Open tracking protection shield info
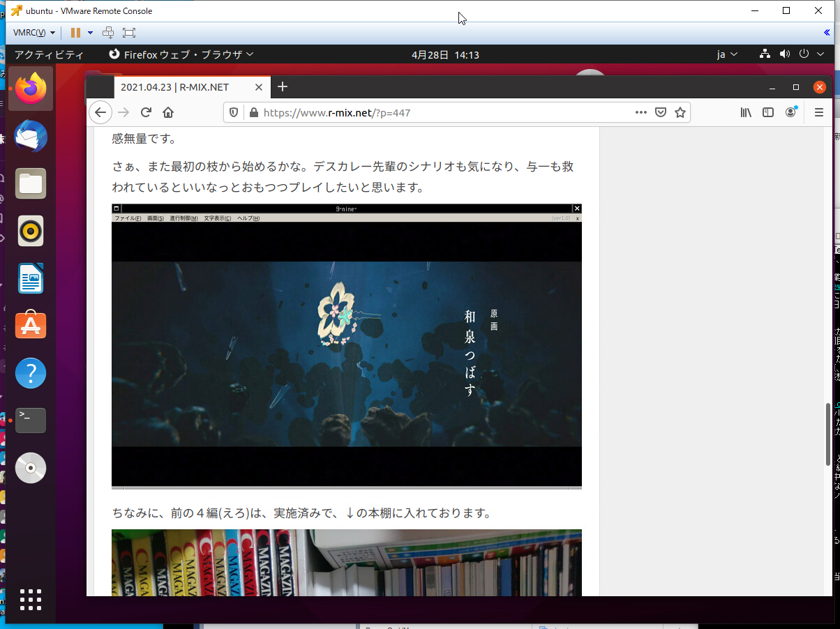 (234, 112)
